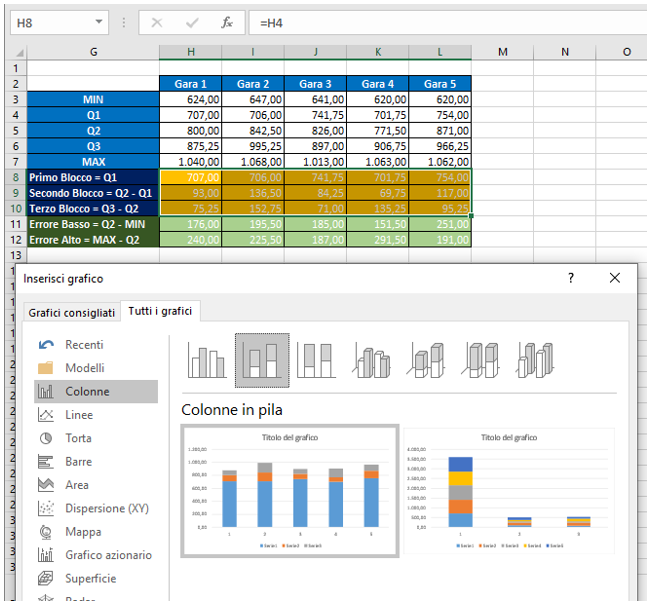This screenshot has width=650, height=609.
Task: Select the 3D stacked column subtype icon
Action: click(428, 361)
